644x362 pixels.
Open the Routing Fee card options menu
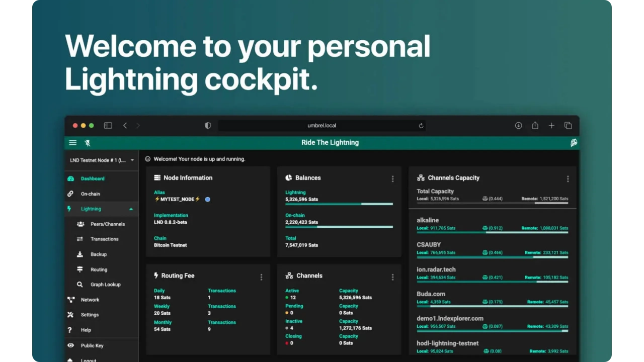[261, 277]
